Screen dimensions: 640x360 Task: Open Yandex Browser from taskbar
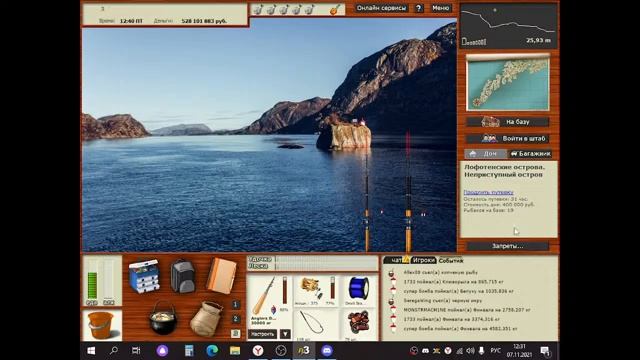(x=258, y=351)
